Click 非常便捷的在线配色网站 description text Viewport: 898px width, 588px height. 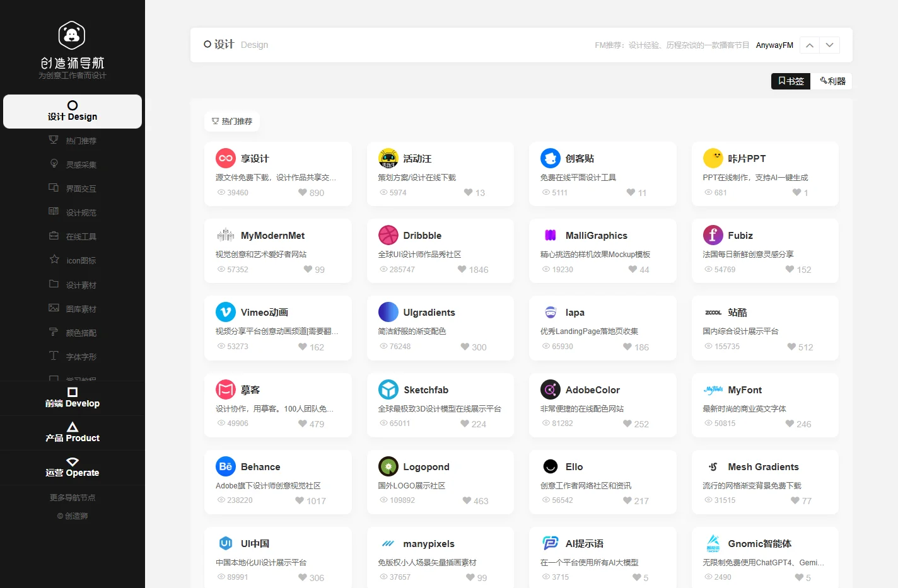pos(582,408)
